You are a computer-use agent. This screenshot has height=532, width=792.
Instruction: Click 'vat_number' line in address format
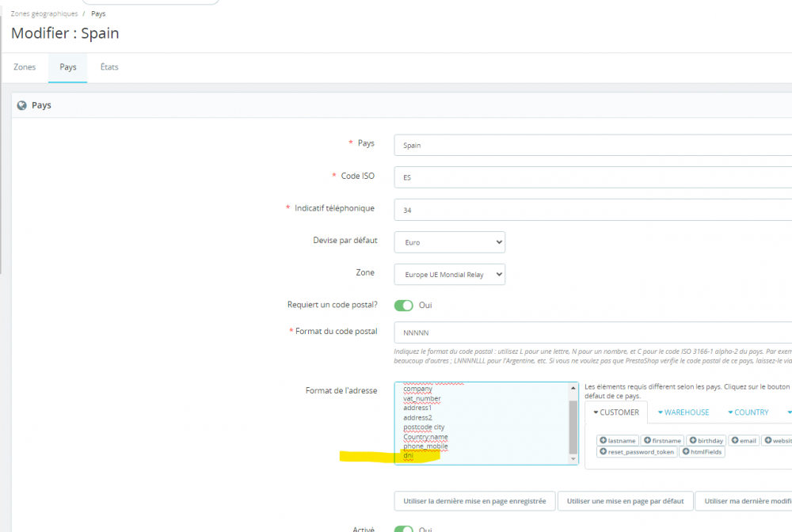click(x=422, y=398)
